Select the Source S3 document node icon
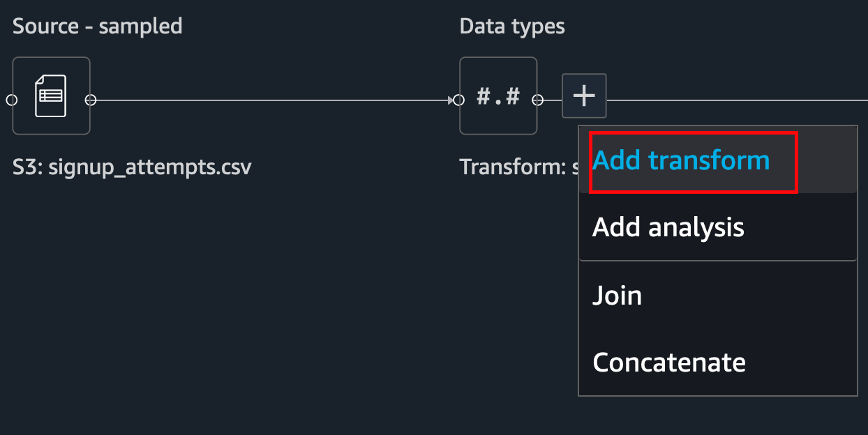This screenshot has width=868, height=435. pos(51,96)
